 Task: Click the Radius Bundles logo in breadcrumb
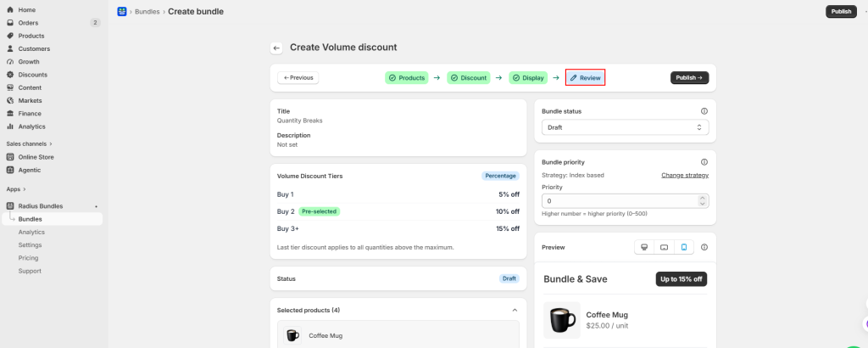(122, 11)
